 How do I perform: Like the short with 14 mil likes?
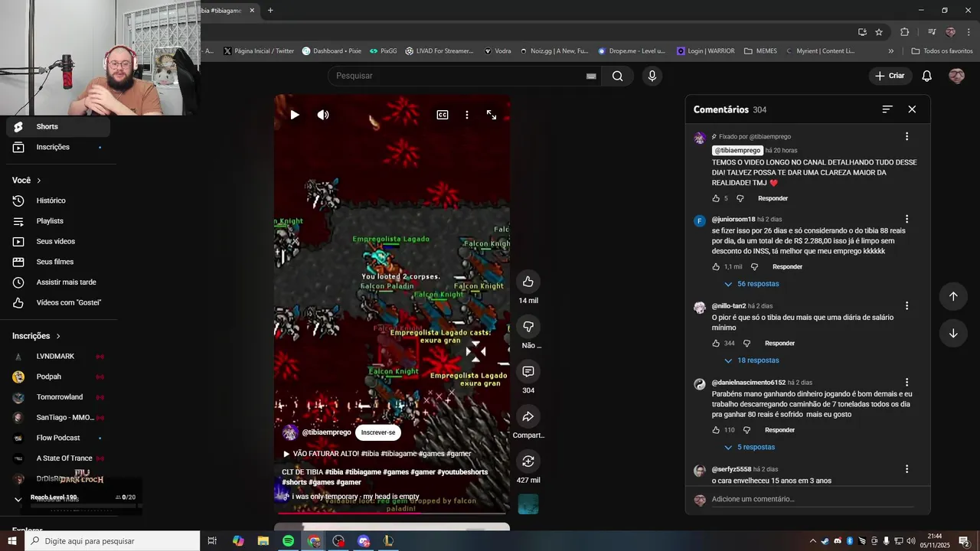tap(528, 282)
